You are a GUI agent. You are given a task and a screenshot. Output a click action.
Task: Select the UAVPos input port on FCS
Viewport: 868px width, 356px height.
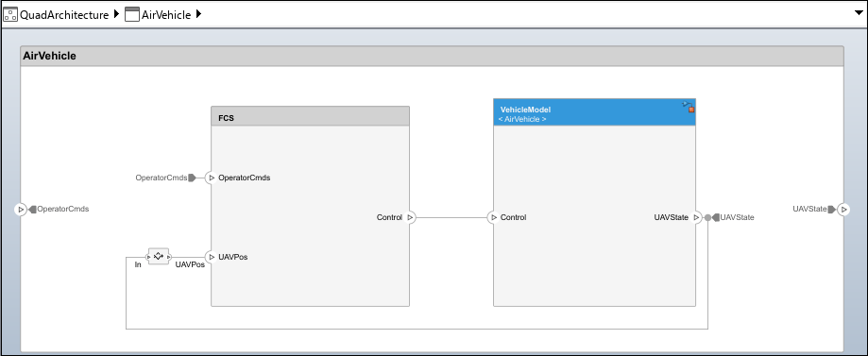tap(211, 257)
